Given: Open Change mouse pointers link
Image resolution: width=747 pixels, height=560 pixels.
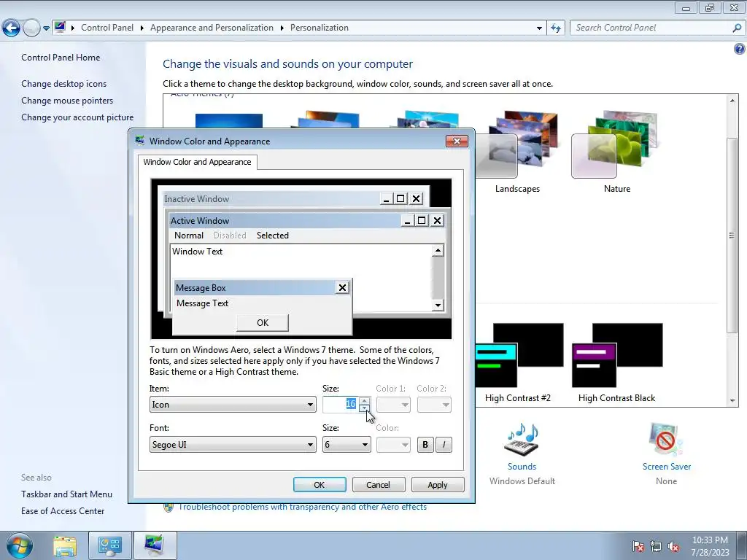Looking at the screenshot, I should point(67,101).
